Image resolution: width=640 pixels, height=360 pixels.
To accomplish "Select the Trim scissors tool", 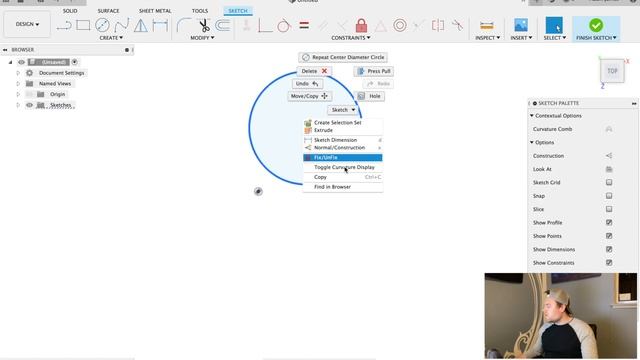I will coord(204,25).
